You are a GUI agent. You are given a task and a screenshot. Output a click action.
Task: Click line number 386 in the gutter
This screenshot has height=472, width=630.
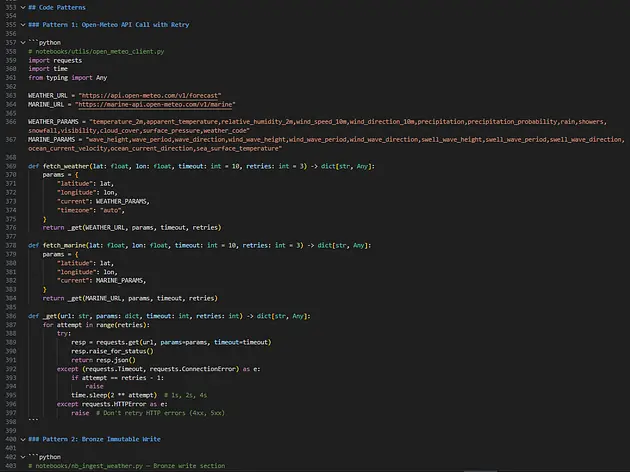point(11,316)
